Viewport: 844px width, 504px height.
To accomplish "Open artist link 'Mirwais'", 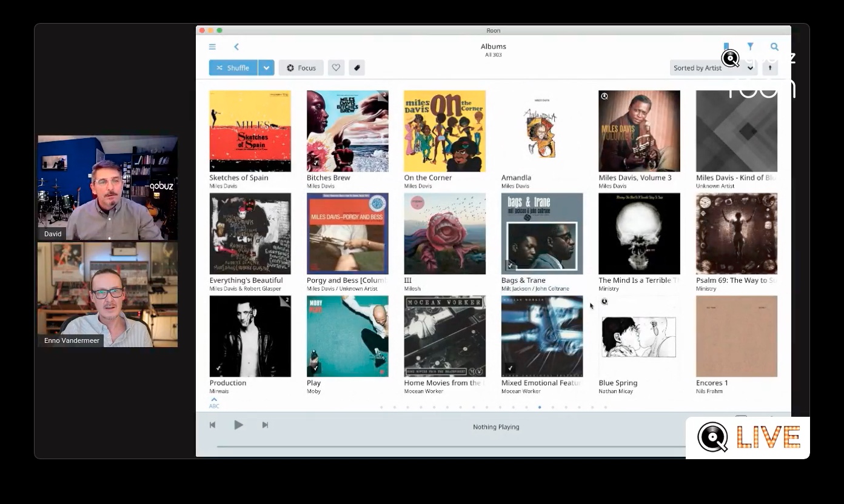I will click(x=219, y=391).
